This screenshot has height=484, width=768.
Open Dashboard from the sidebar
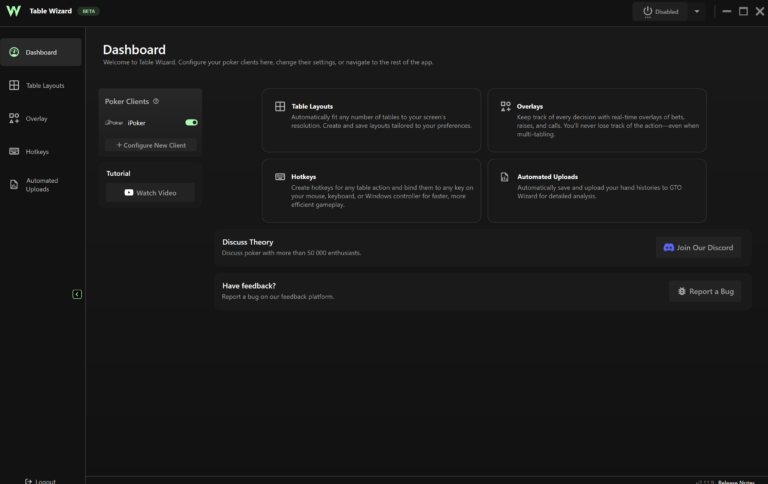pyautogui.click(x=41, y=52)
